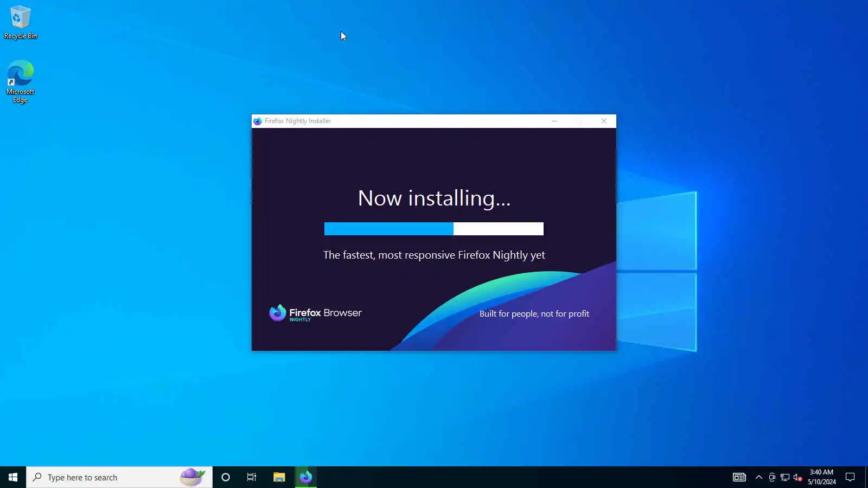Screen dimensions: 868x488
Task: Select the Recycle Bin desktop icon
Action: [x=21, y=23]
